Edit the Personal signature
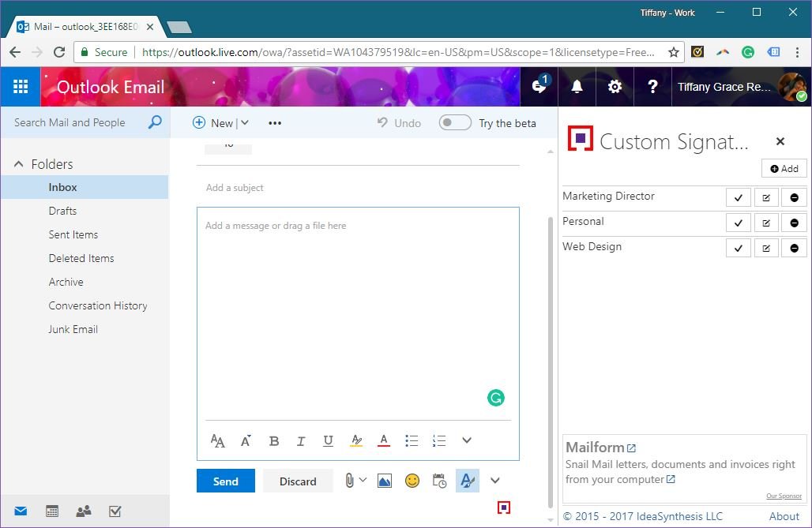 click(766, 223)
